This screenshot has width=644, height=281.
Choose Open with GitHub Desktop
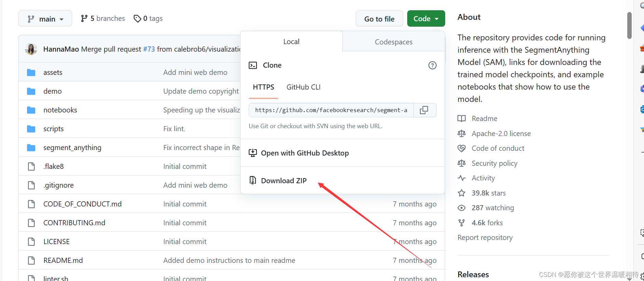pyautogui.click(x=305, y=153)
